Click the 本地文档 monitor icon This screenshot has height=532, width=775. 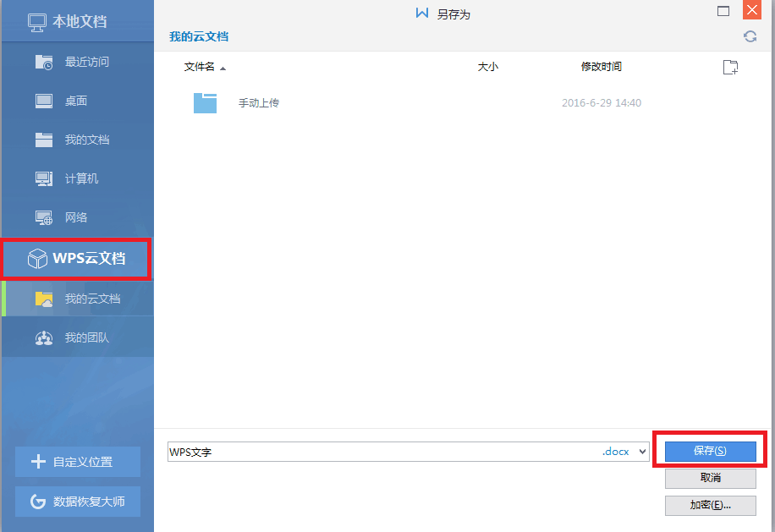click(x=37, y=23)
